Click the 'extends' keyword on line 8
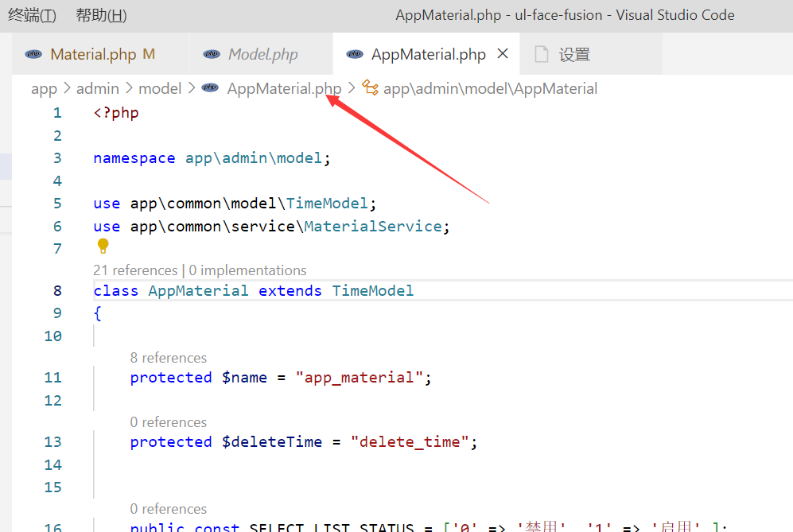Image resolution: width=793 pixels, height=532 pixels. coord(290,291)
